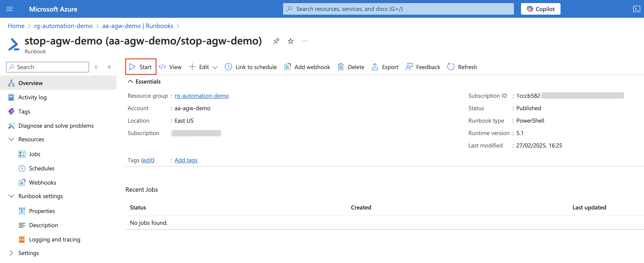This screenshot has width=644, height=263.
Task: Add a webhook to the runbook
Action: pyautogui.click(x=307, y=67)
